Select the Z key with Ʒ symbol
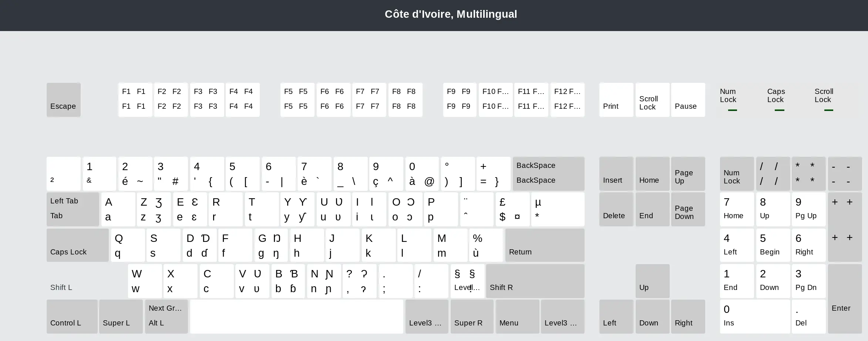The height and width of the screenshot is (341, 868). 154,209
